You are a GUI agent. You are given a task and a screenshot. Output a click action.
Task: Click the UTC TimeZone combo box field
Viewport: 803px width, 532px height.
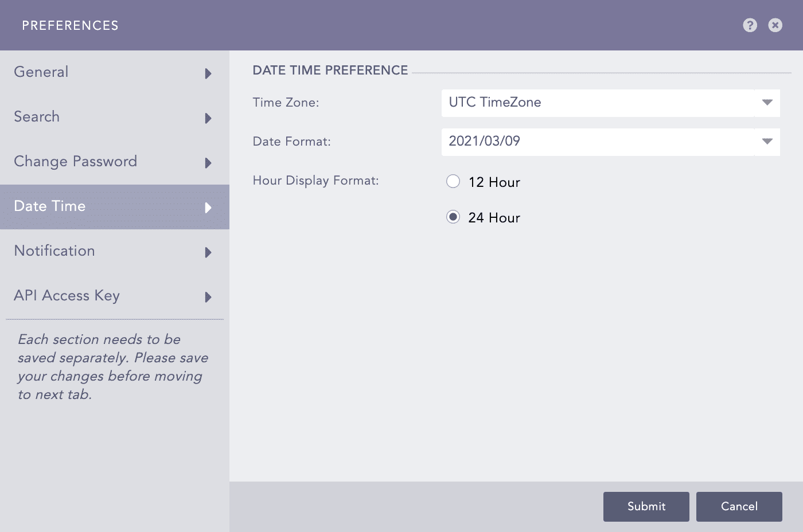597,103
